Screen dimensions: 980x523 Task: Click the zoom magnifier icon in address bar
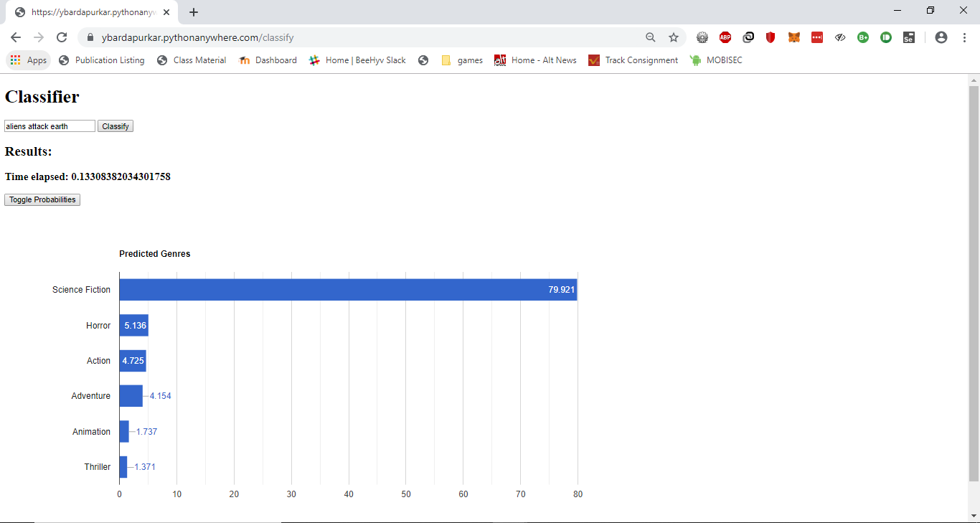(x=650, y=37)
